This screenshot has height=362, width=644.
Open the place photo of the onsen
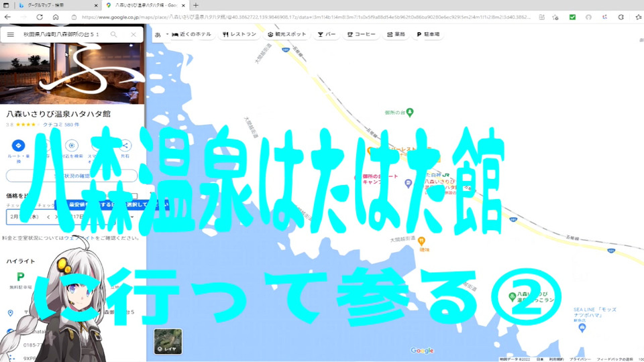coord(72,73)
